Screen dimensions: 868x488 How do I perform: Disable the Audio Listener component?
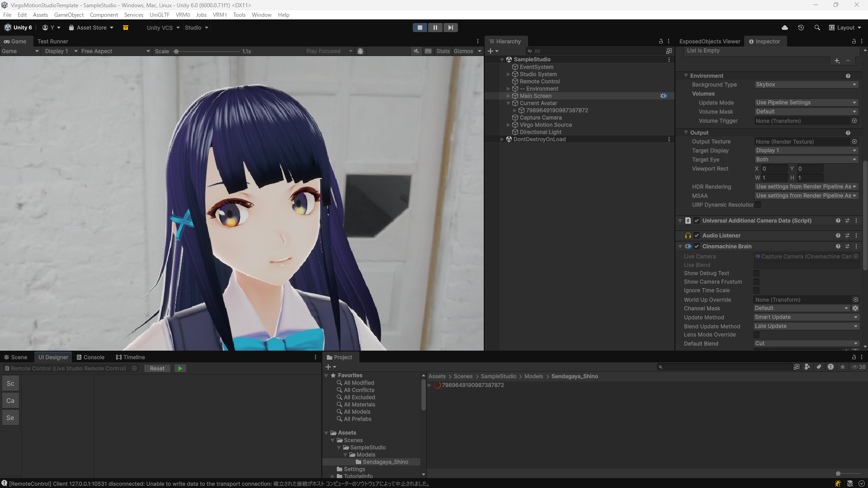[x=697, y=235]
